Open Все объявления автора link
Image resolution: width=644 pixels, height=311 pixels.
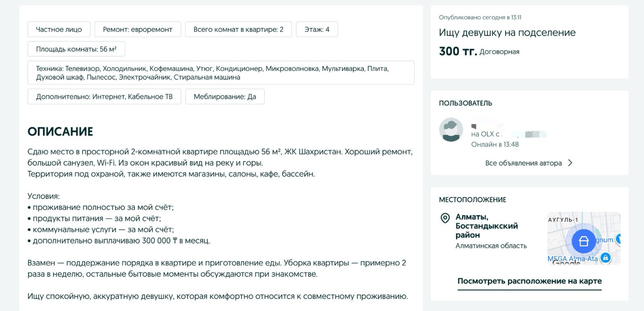coord(523,163)
